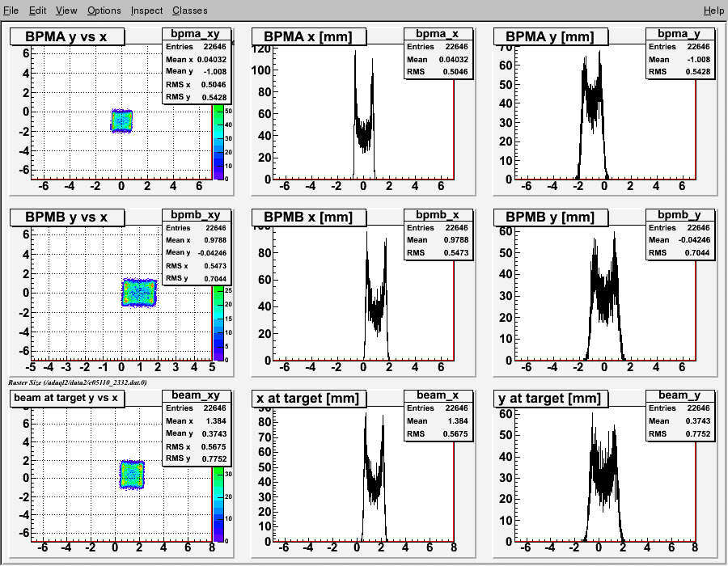The image size is (728, 566).
Task: Click the BPMA 2D scatter blob
Action: pos(121,121)
